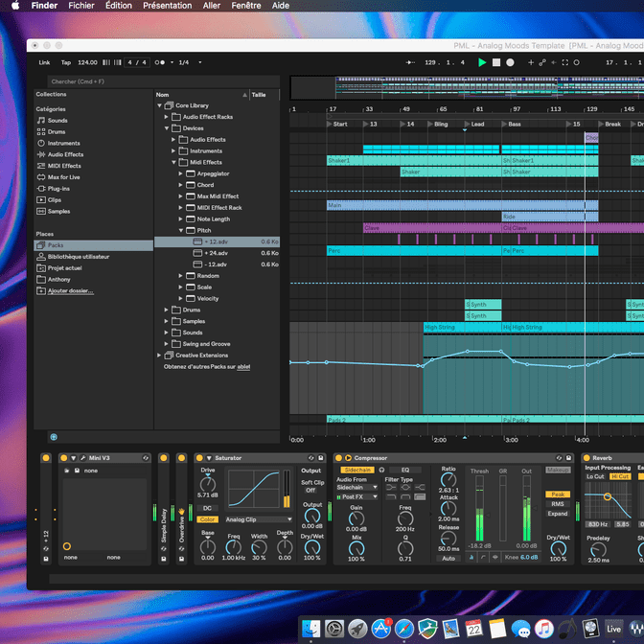
Task: Open Compressor Audio From Sidechain dropdown
Action: pos(356,488)
